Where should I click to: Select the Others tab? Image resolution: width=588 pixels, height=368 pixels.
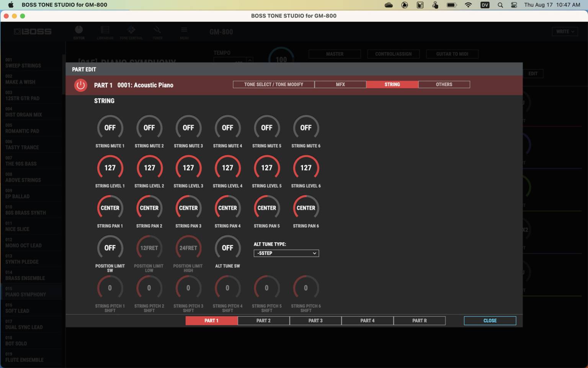(x=444, y=84)
